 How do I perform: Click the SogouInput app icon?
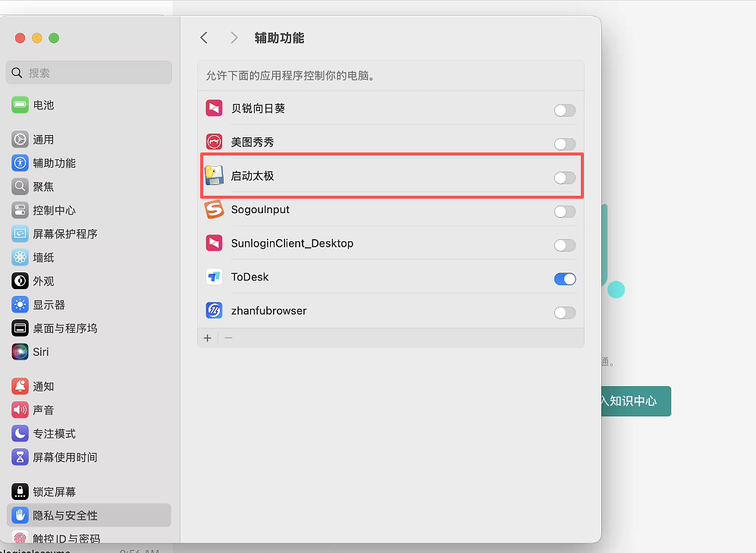pyautogui.click(x=214, y=209)
